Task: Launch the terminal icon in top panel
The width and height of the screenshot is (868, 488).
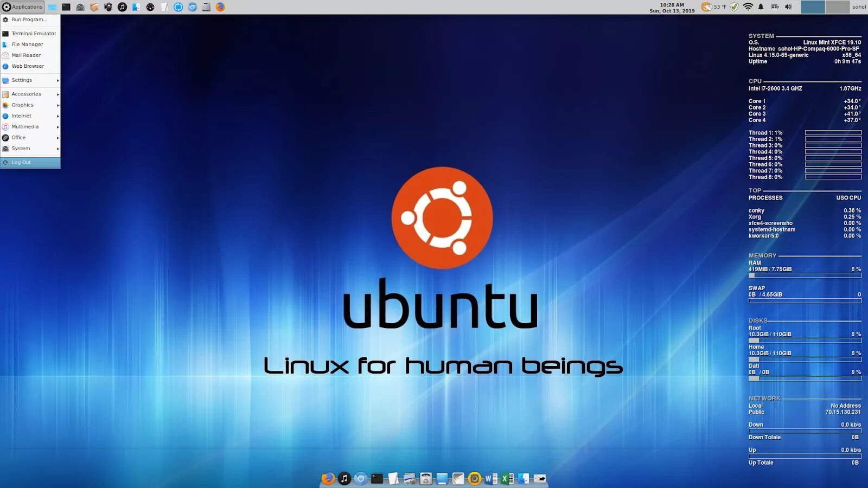Action: pyautogui.click(x=66, y=7)
